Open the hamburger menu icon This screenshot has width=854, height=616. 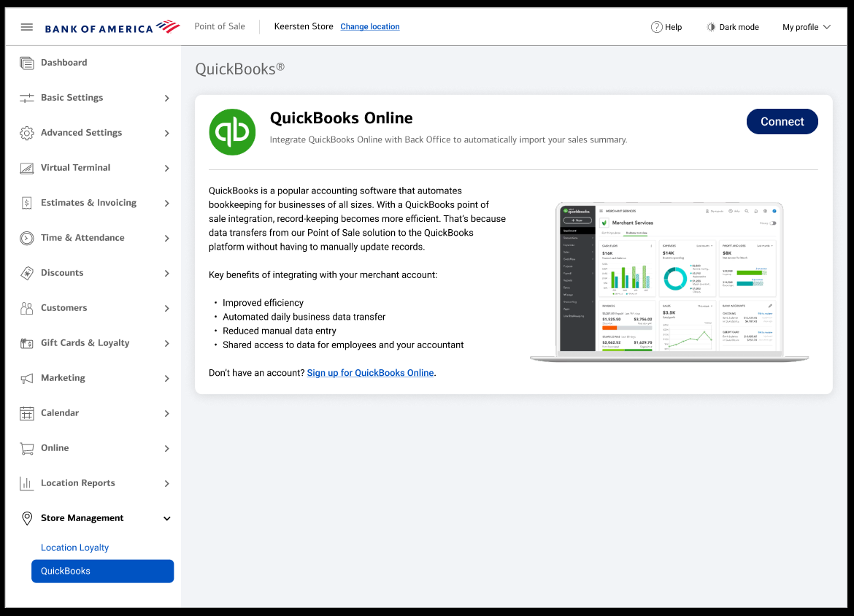(x=27, y=27)
